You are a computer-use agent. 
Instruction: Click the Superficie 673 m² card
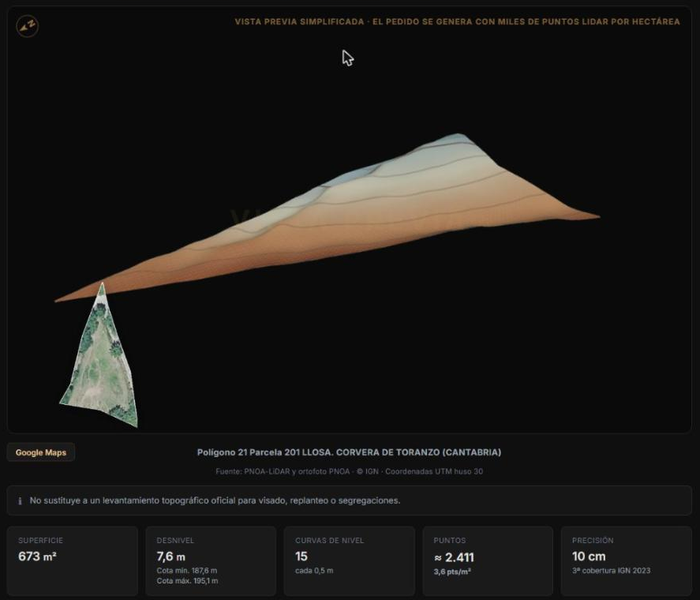tap(73, 561)
